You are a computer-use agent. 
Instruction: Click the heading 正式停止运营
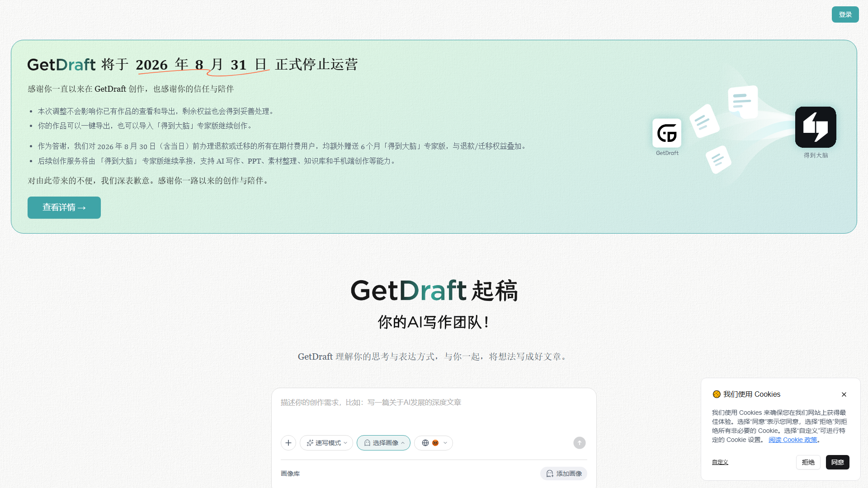pyautogui.click(x=316, y=64)
